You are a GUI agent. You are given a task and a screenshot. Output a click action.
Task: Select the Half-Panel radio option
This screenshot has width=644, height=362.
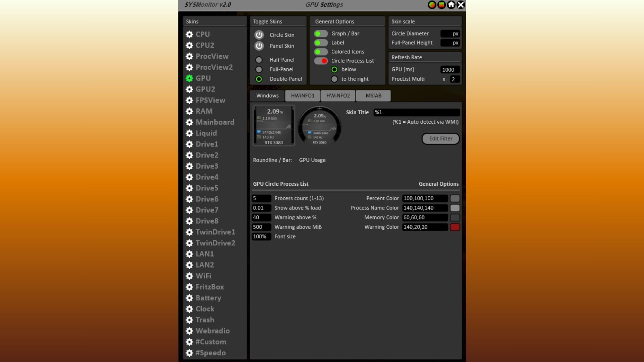point(259,60)
